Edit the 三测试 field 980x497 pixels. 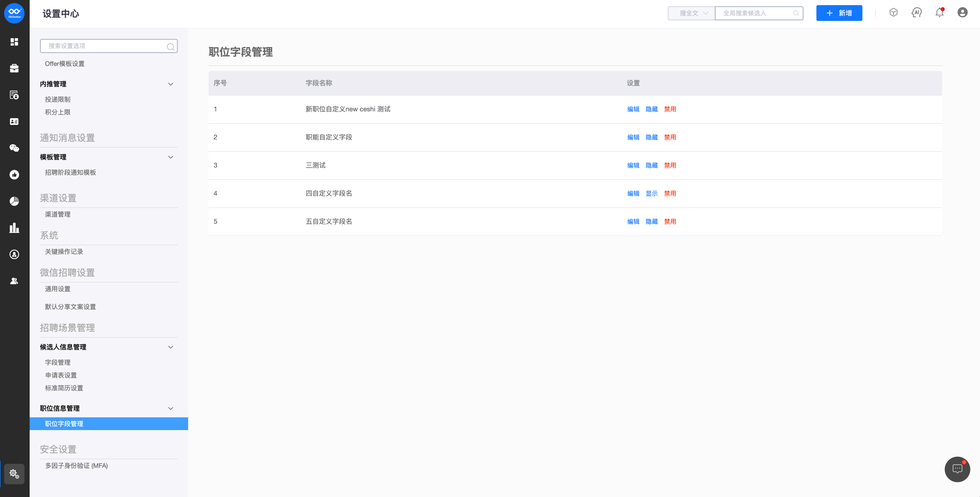point(633,165)
